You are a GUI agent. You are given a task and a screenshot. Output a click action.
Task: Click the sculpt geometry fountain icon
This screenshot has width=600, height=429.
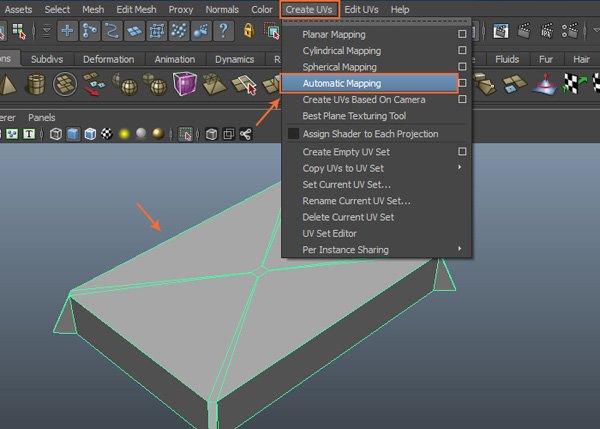coord(546,83)
